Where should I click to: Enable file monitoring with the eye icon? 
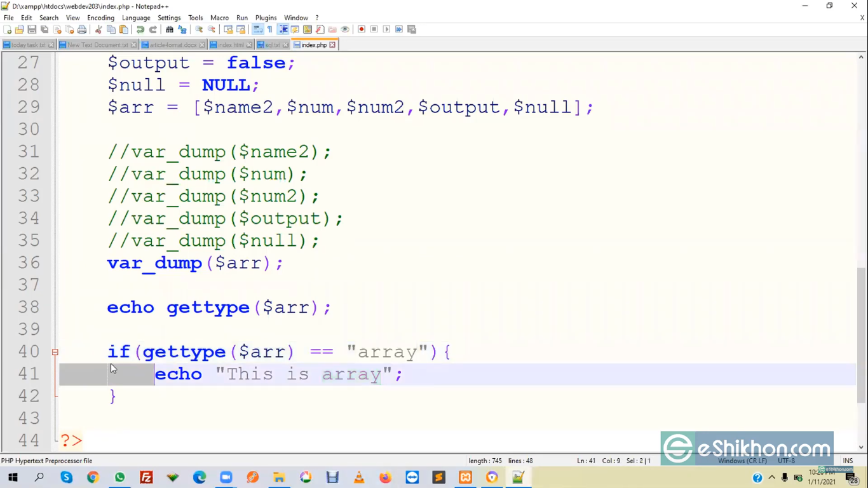344,29
